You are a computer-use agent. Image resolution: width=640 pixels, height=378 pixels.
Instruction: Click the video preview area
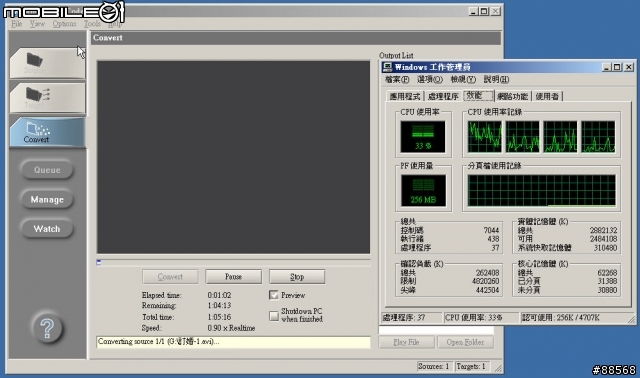pyautogui.click(x=233, y=157)
